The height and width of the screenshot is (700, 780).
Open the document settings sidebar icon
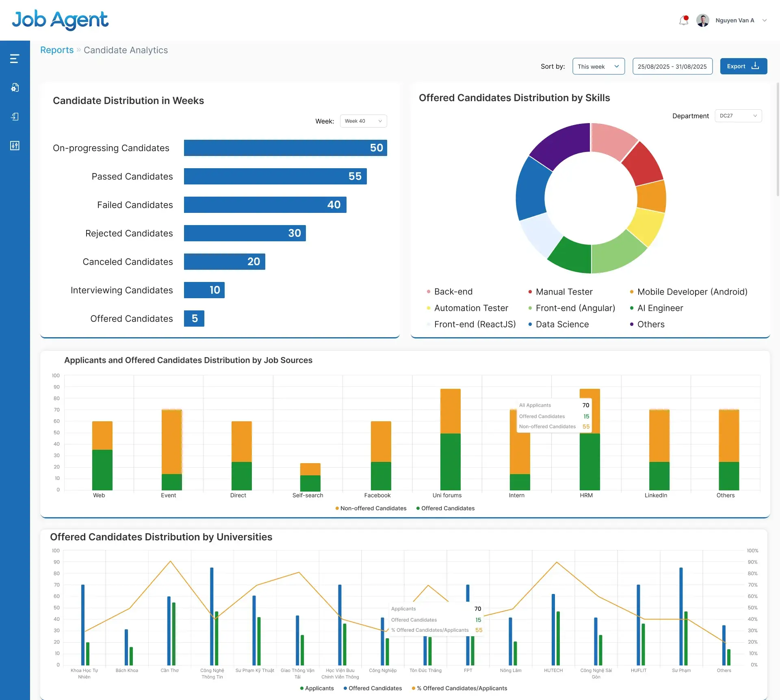point(15,88)
